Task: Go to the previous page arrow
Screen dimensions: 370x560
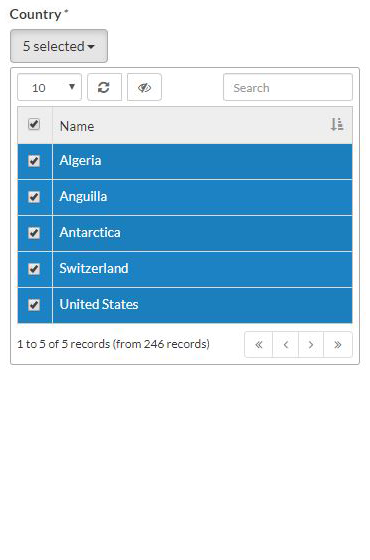Action: click(285, 344)
